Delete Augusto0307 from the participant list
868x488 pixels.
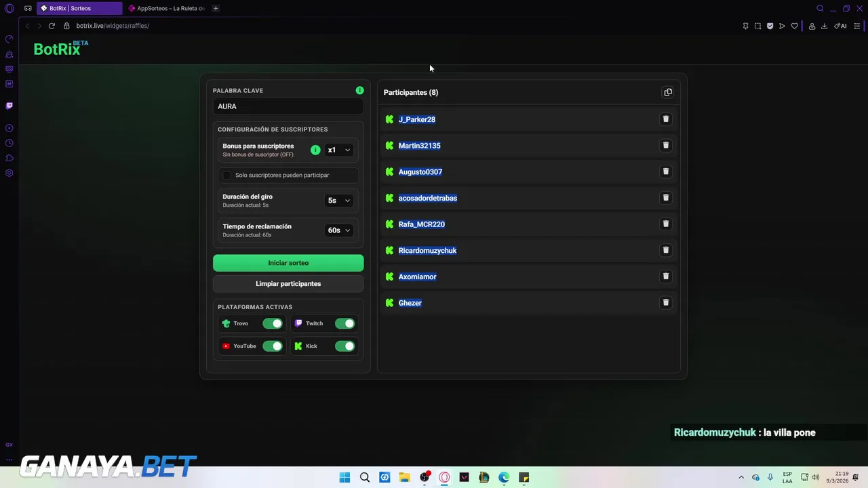click(x=666, y=171)
